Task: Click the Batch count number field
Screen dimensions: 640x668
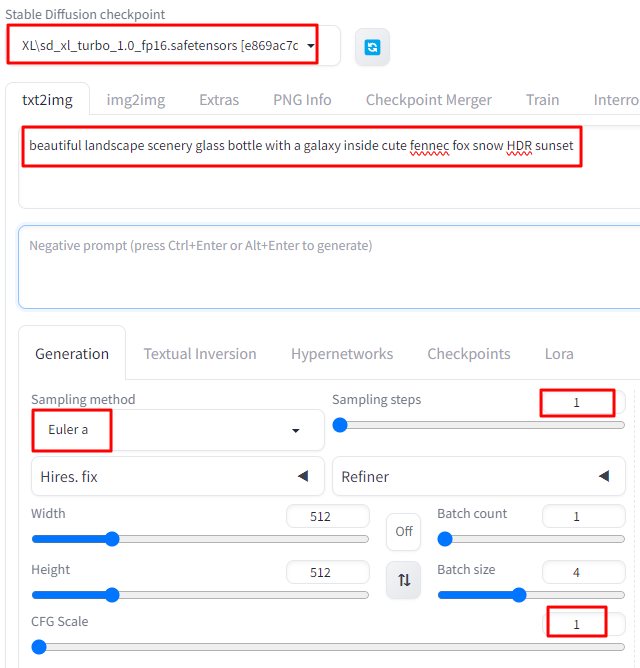Action: [x=583, y=516]
